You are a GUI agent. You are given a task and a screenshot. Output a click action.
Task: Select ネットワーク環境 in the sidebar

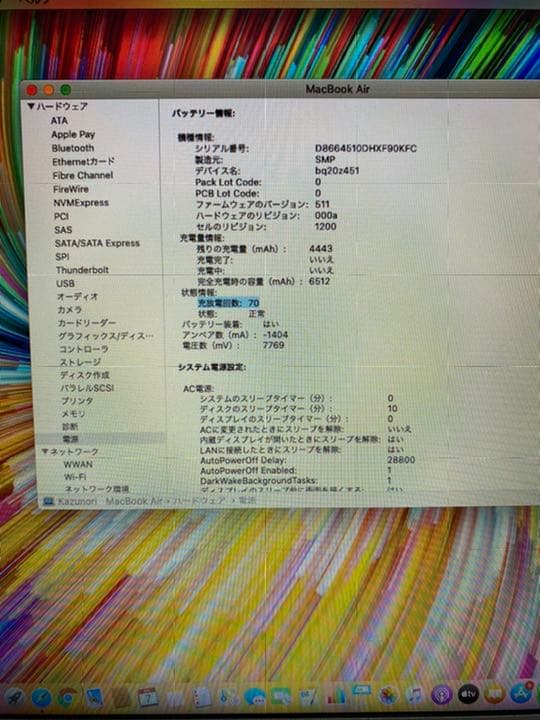tap(96, 489)
